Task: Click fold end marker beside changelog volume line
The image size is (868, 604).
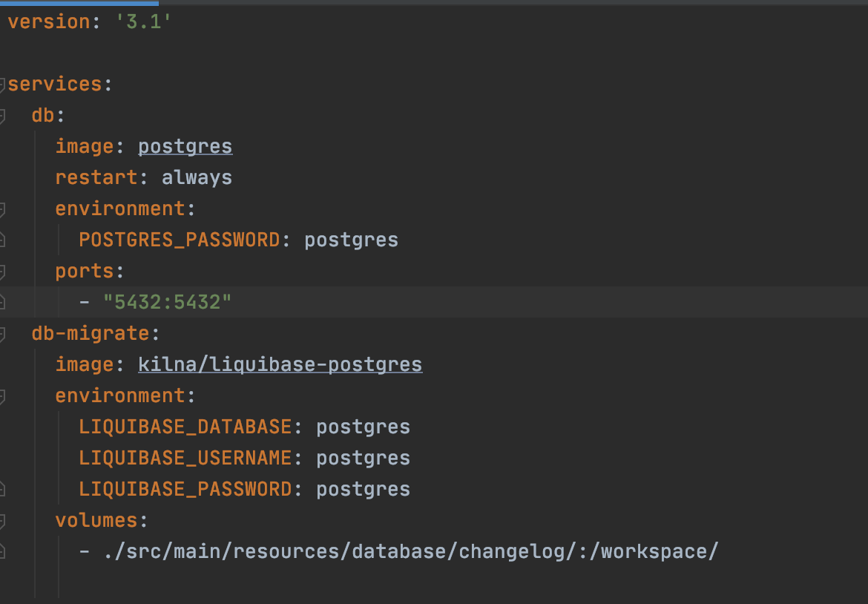Action: [2, 552]
